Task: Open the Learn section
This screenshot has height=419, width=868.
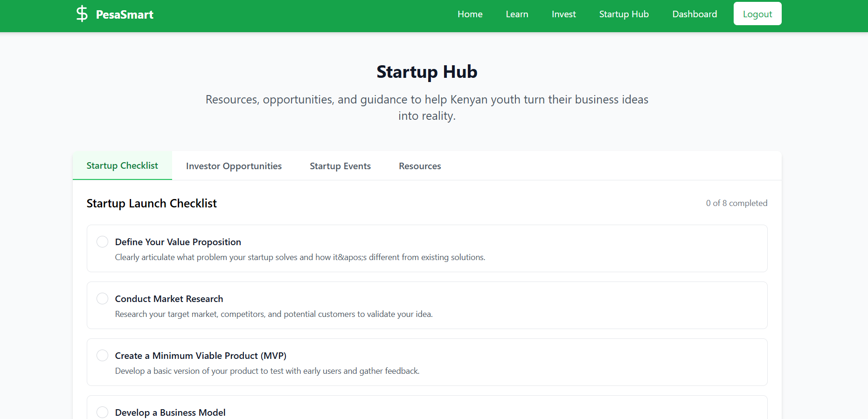Action: point(517,14)
